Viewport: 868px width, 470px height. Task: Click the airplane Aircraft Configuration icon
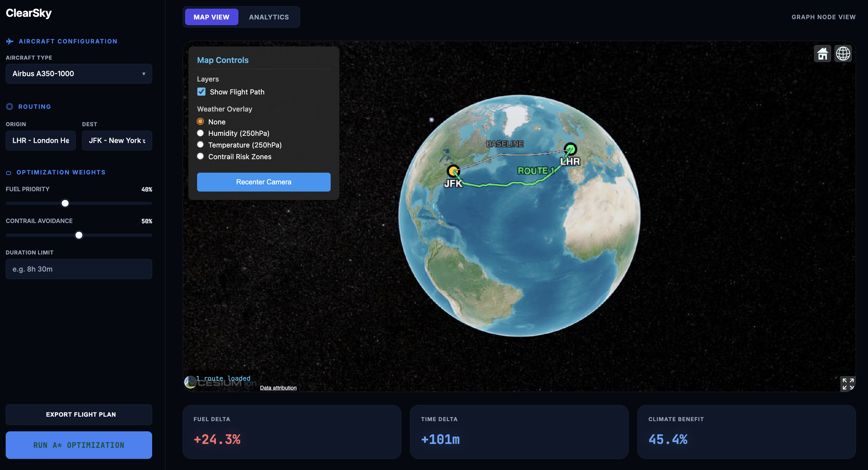click(10, 41)
